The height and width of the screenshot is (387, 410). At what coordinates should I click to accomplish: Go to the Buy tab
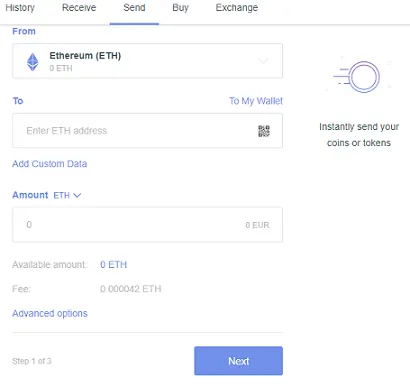point(180,8)
